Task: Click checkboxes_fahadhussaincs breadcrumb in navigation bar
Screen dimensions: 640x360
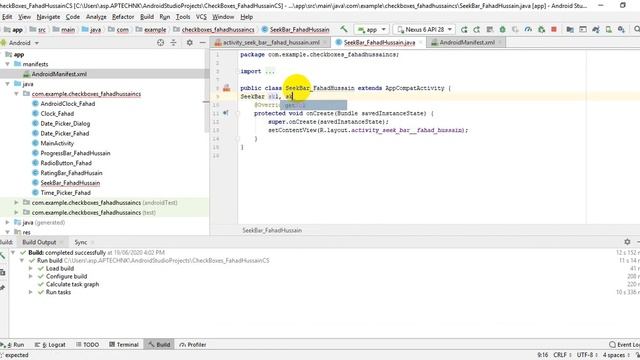Action: pyautogui.click(x=218, y=29)
